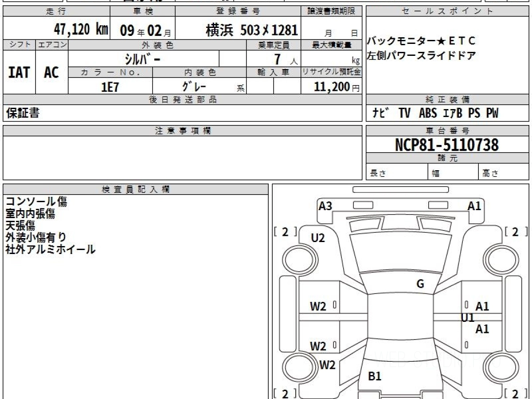Click inspector note 外装小傷有り
The width and height of the screenshot is (532, 399).
click(x=36, y=237)
